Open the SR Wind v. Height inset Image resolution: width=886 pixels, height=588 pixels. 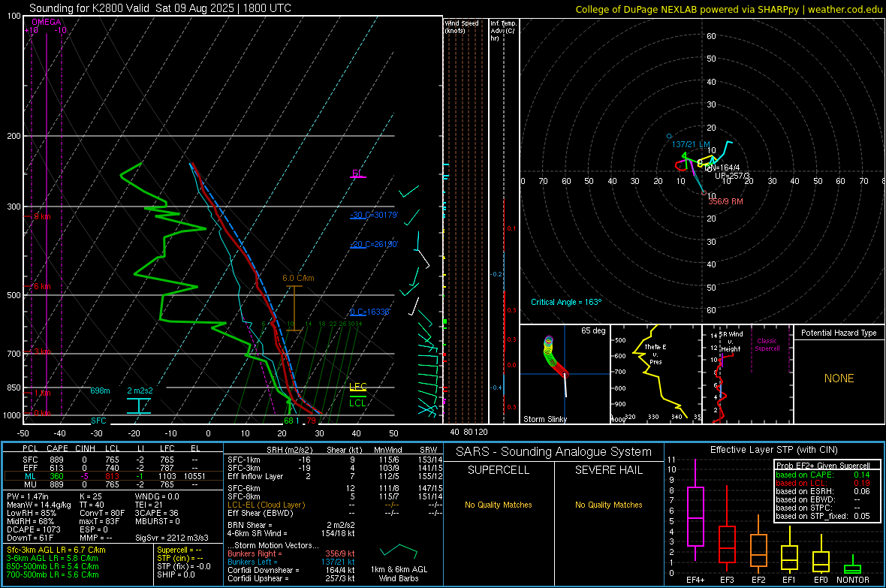coord(748,374)
